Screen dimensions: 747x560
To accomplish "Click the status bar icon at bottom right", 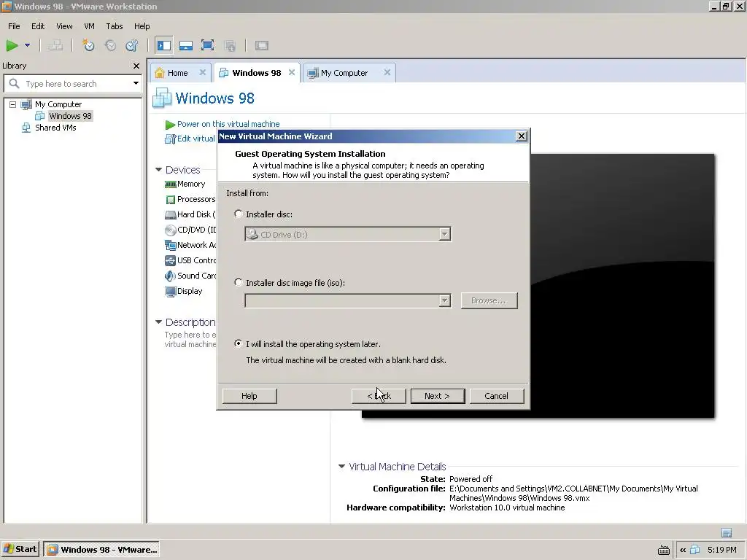I will click(727, 532).
